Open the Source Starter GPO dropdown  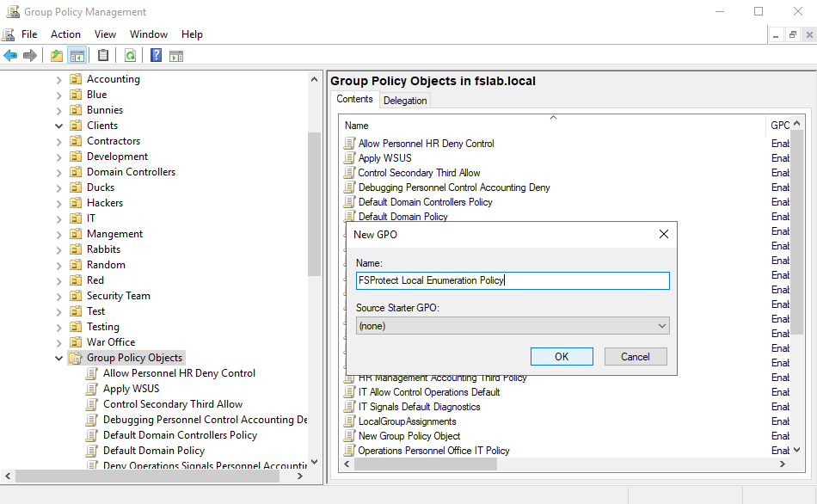(513, 326)
